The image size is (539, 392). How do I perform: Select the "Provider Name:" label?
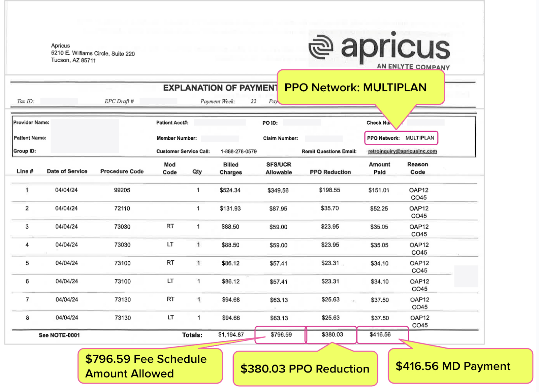point(31,123)
